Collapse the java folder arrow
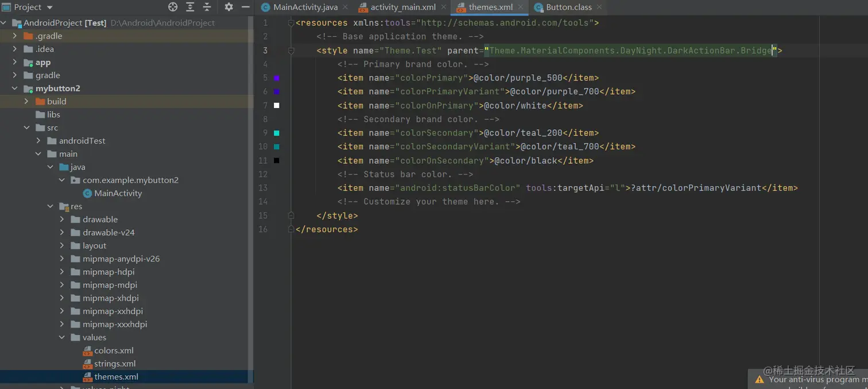The image size is (868, 389). [x=51, y=167]
